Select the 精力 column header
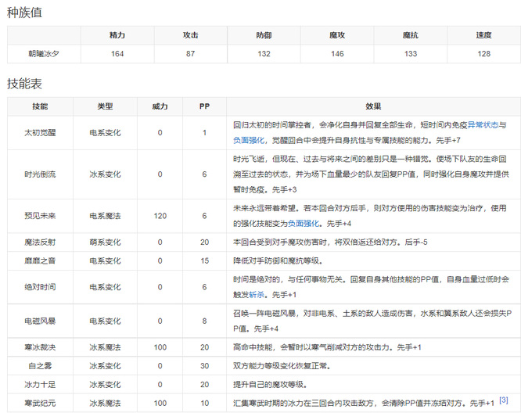This screenshot has height=420, width=521. coord(117,35)
